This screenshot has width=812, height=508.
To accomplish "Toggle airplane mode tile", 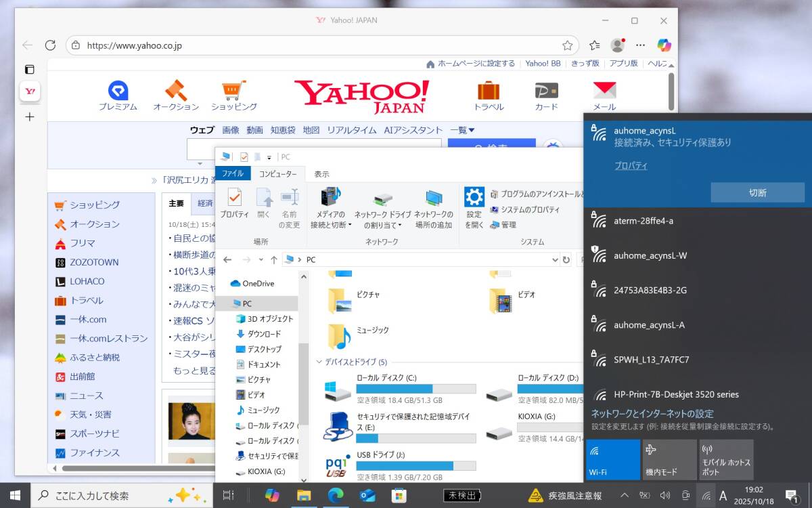I will (x=669, y=459).
